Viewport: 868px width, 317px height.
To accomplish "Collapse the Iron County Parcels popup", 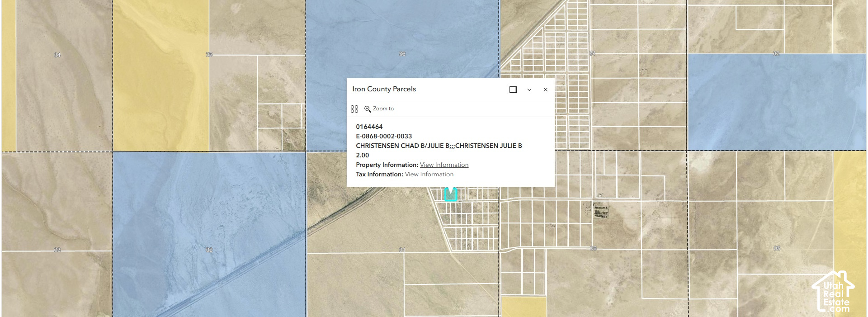I will pos(529,90).
